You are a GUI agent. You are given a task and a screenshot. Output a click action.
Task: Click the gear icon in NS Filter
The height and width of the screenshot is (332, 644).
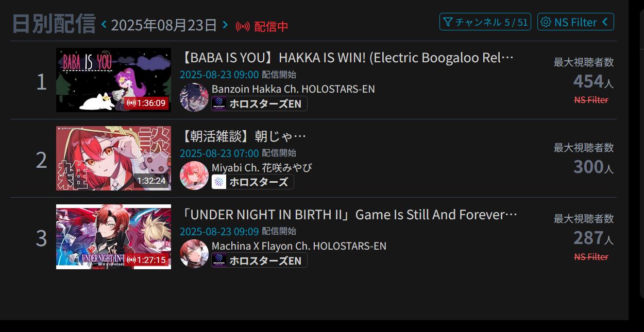click(546, 22)
